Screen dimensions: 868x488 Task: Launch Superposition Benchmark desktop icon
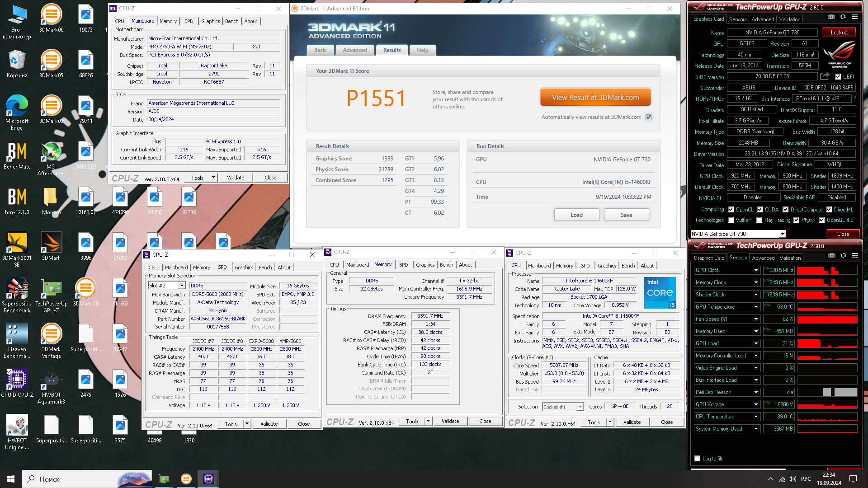[17, 295]
